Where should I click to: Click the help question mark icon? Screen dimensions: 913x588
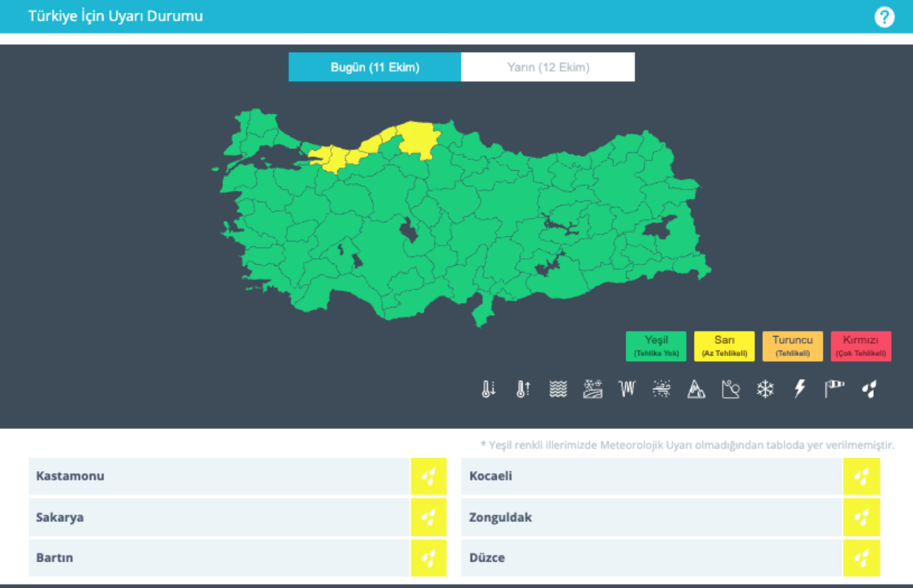coord(884,17)
